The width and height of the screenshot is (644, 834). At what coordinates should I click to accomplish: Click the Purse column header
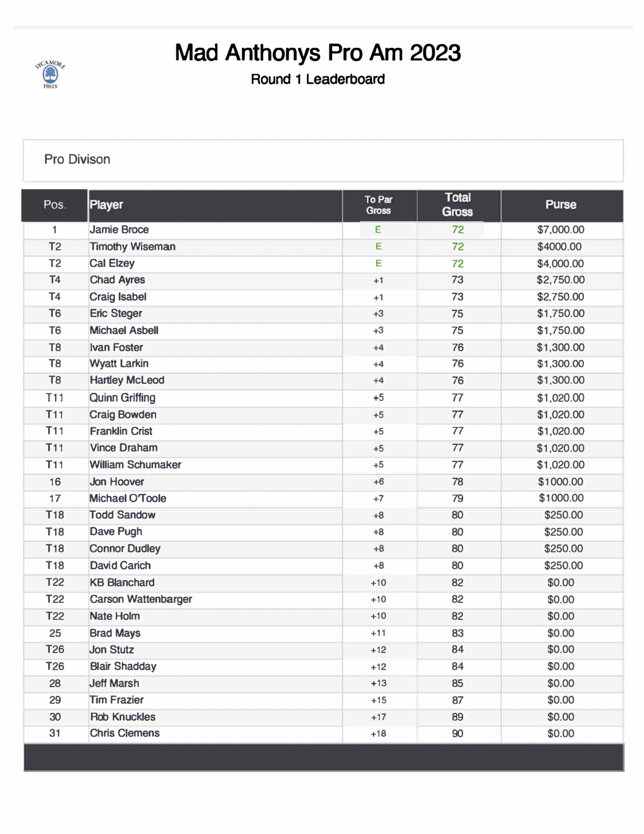pyautogui.click(x=560, y=205)
